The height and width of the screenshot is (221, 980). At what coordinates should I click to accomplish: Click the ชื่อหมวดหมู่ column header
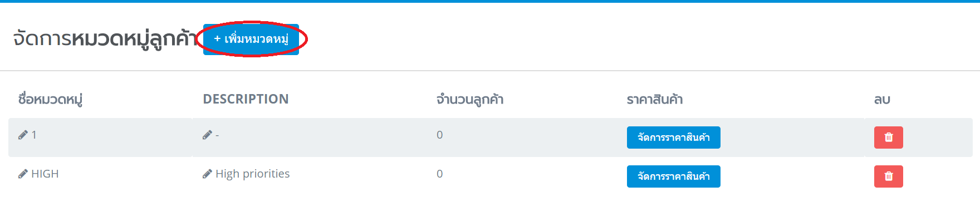pos(50,100)
